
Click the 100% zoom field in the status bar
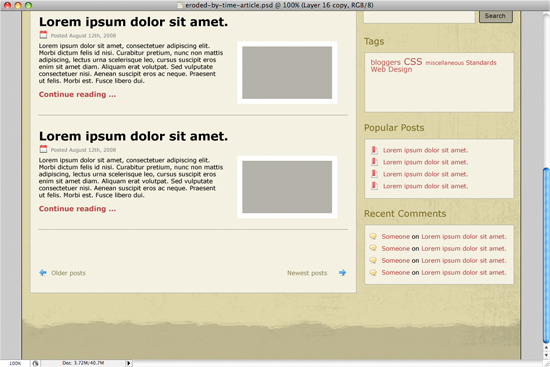[15, 363]
